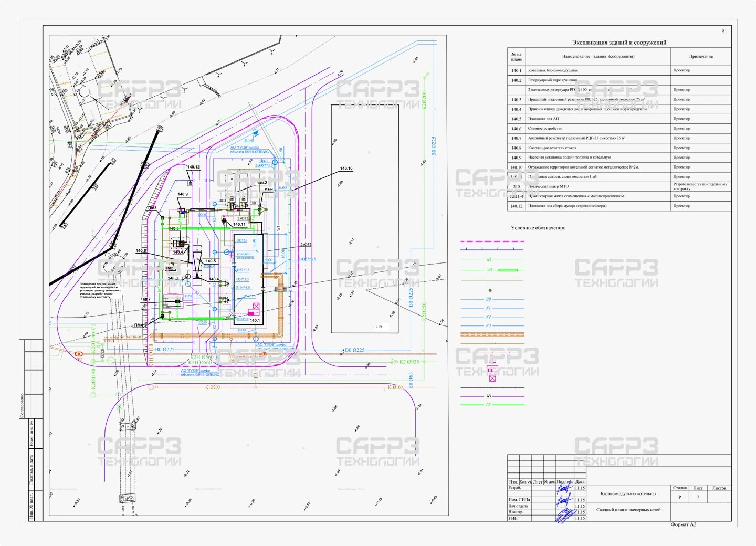This screenshot has height=546, width=756.
Task: Select the legend heading 'Условные обозначения:'
Action: (x=538, y=228)
